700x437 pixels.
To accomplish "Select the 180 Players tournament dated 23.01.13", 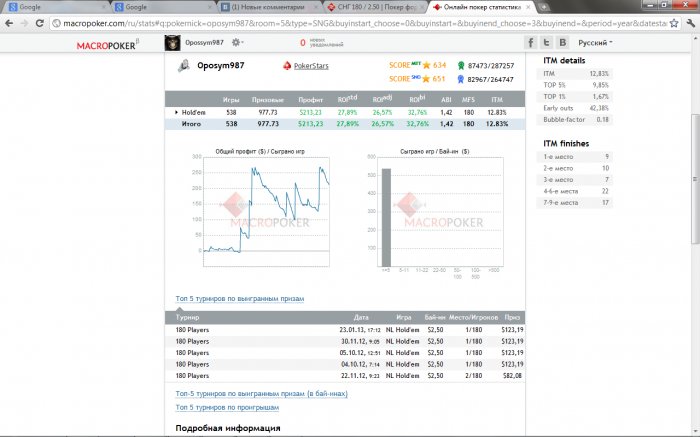I will click(345, 330).
